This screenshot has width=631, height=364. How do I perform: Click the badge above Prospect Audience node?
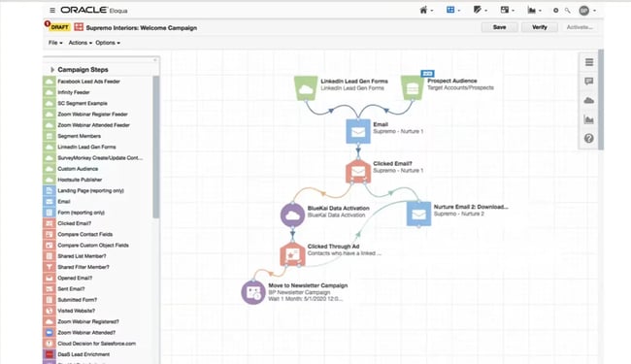(x=427, y=73)
